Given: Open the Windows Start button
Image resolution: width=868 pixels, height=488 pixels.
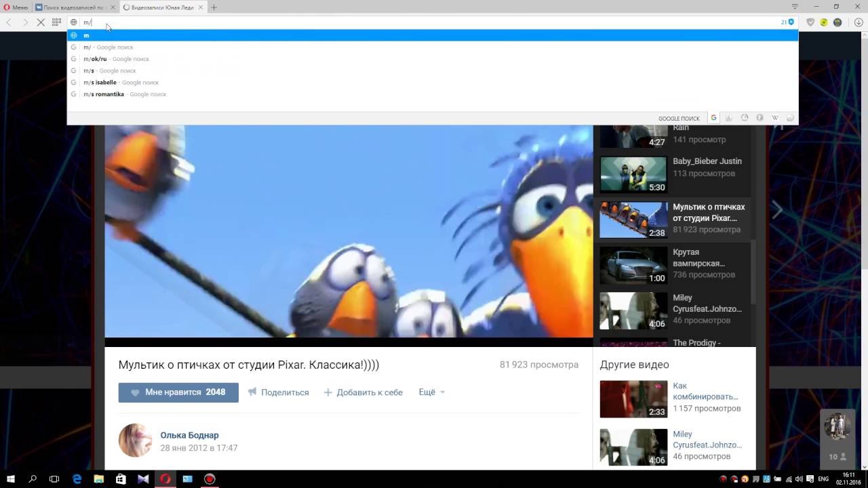Looking at the screenshot, I should pyautogui.click(x=11, y=479).
